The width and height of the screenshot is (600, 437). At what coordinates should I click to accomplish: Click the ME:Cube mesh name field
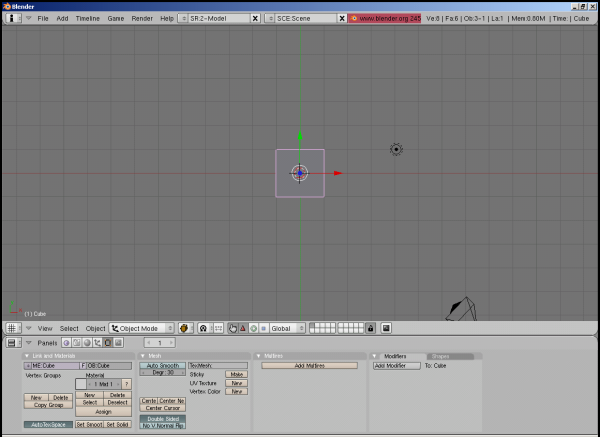(52, 366)
